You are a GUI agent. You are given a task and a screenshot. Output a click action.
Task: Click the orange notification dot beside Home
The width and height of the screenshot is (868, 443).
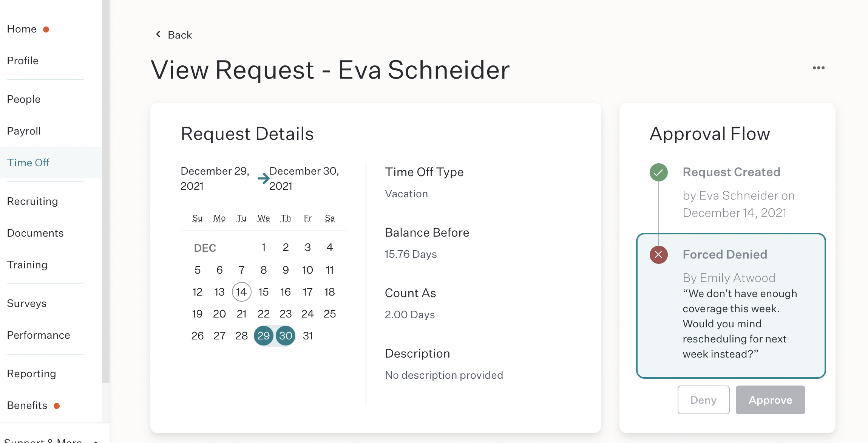46,29
